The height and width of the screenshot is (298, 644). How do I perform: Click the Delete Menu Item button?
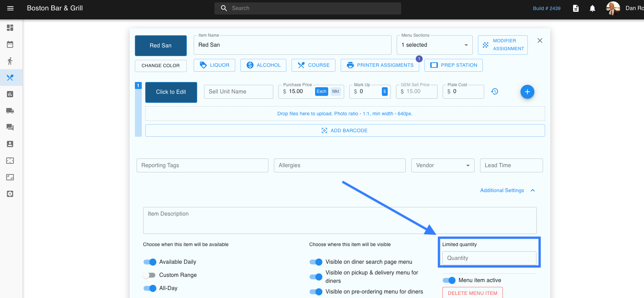(472, 293)
